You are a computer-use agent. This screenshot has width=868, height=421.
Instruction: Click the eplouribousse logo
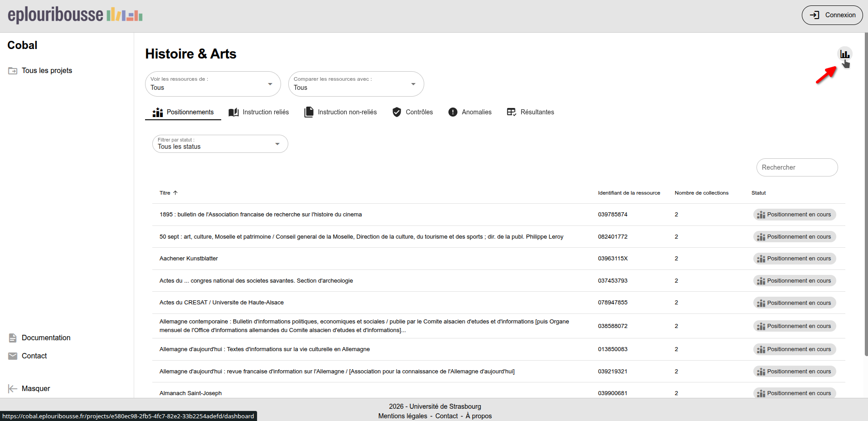point(75,15)
